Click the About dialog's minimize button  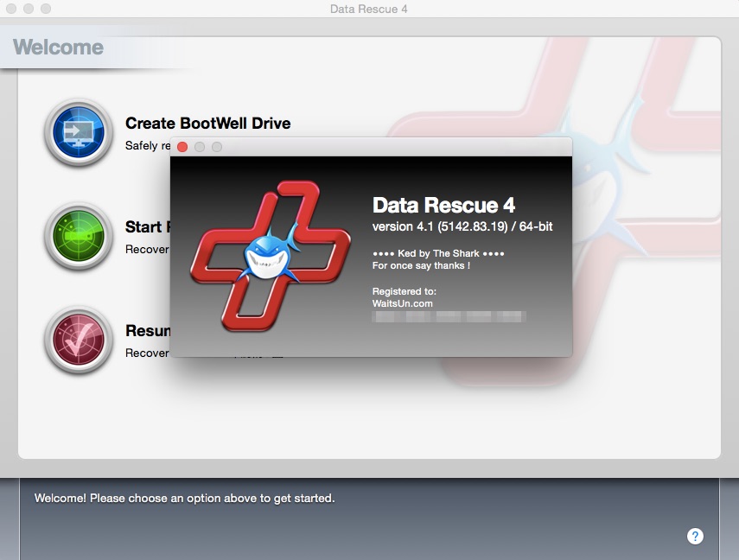click(x=200, y=147)
